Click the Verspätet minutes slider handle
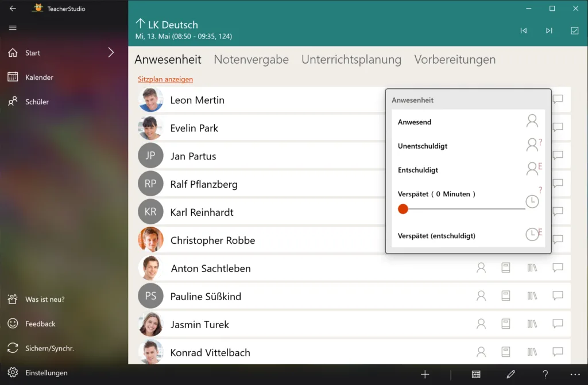This screenshot has width=588, height=385. [403, 209]
